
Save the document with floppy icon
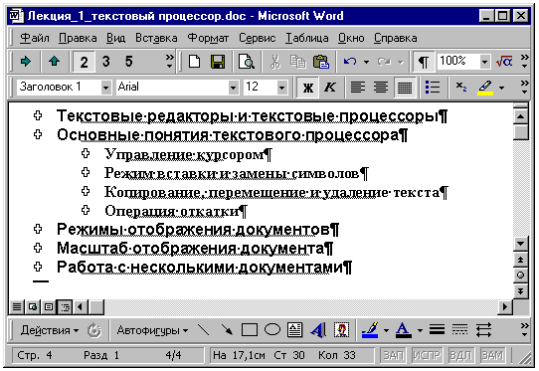click(x=218, y=62)
